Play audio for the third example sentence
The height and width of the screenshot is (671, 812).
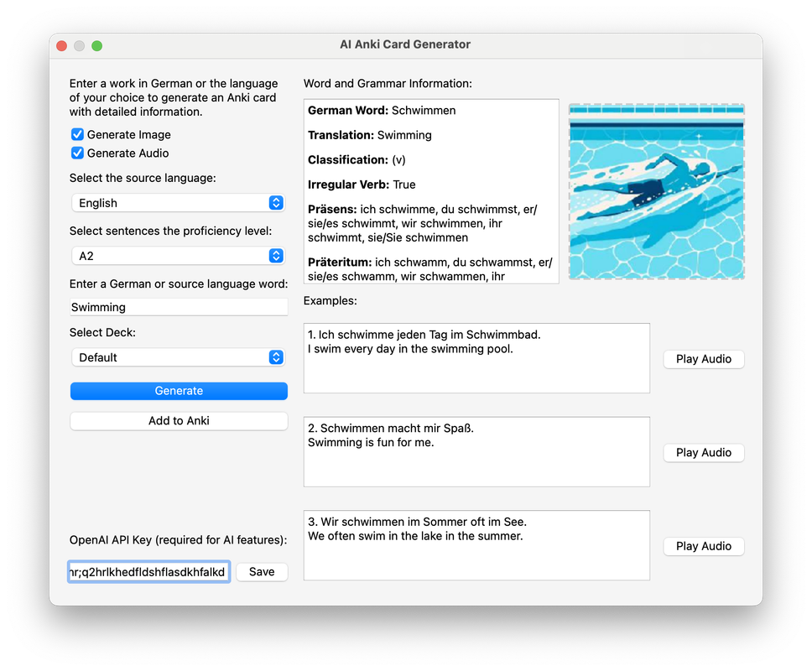pyautogui.click(x=704, y=546)
